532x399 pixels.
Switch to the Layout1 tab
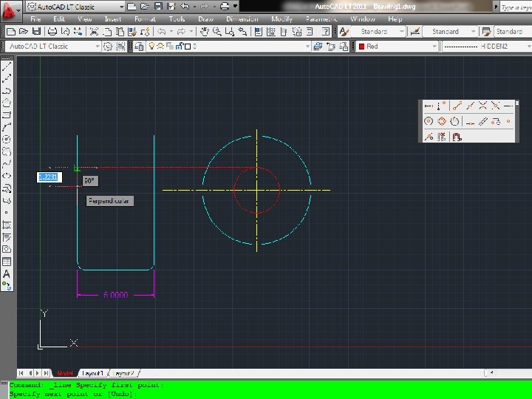pos(94,374)
